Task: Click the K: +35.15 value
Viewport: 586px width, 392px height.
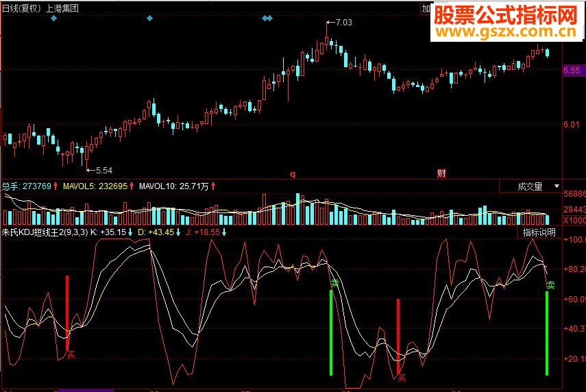Action: pyautogui.click(x=108, y=232)
